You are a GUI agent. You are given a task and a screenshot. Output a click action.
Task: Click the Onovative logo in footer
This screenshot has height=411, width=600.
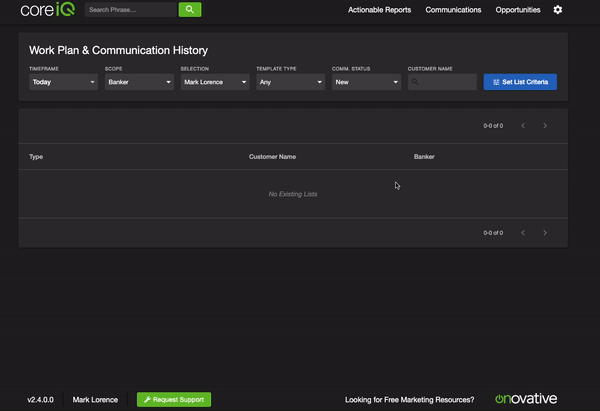pyautogui.click(x=526, y=399)
